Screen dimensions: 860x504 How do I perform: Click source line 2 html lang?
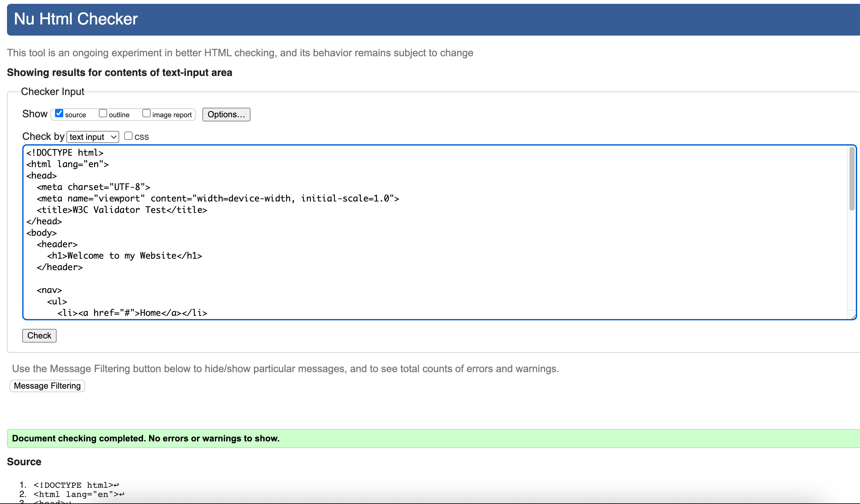[78, 494]
